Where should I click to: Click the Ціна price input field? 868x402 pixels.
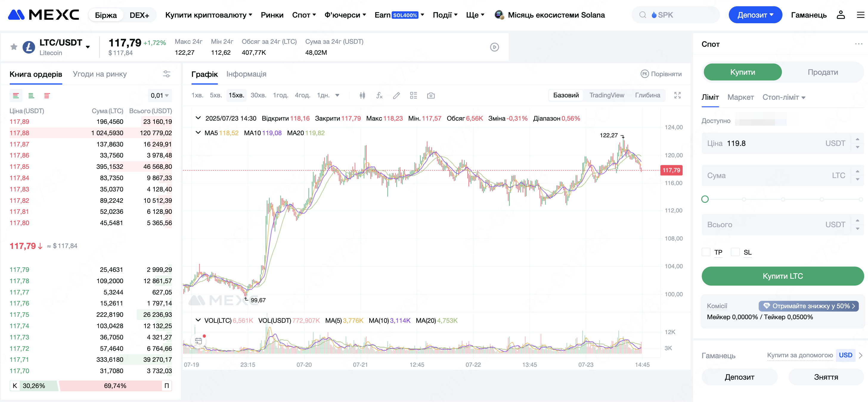pos(782,144)
